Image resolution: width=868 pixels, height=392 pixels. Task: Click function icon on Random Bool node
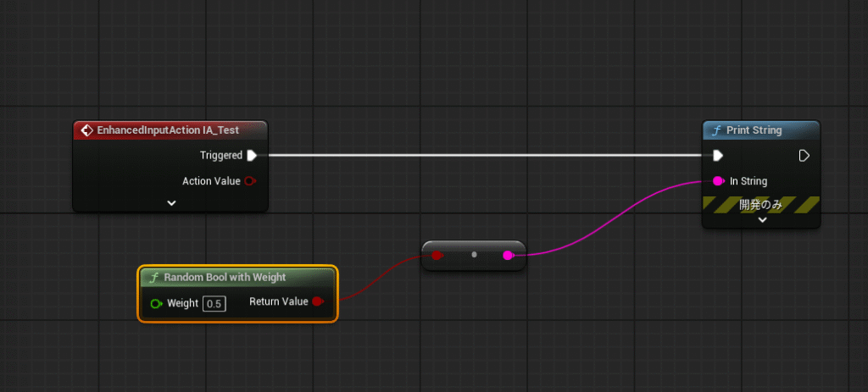[x=154, y=278]
